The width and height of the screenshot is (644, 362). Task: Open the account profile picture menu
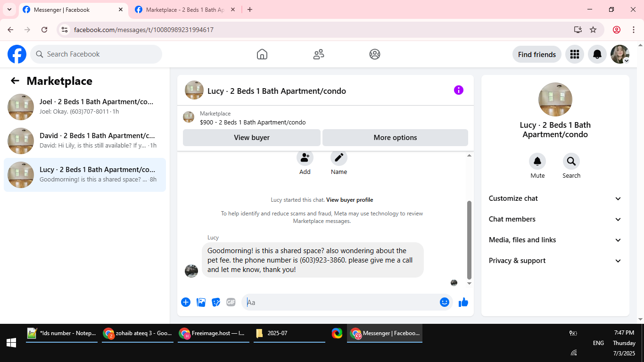[620, 54]
